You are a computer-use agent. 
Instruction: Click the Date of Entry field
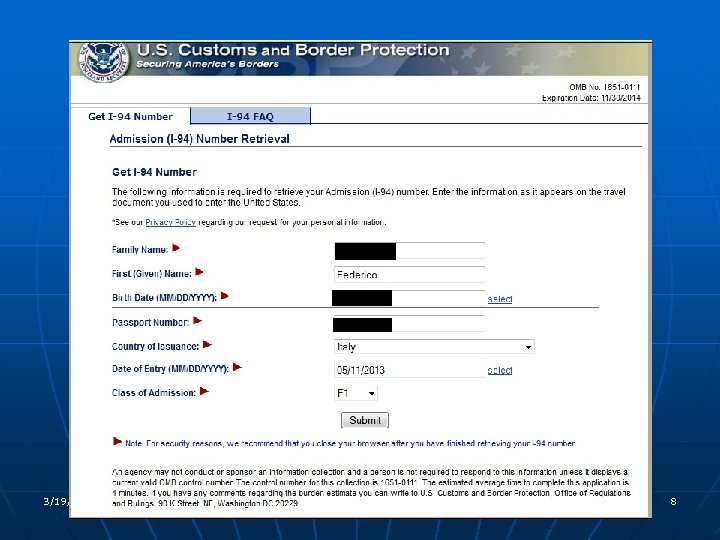tap(409, 370)
